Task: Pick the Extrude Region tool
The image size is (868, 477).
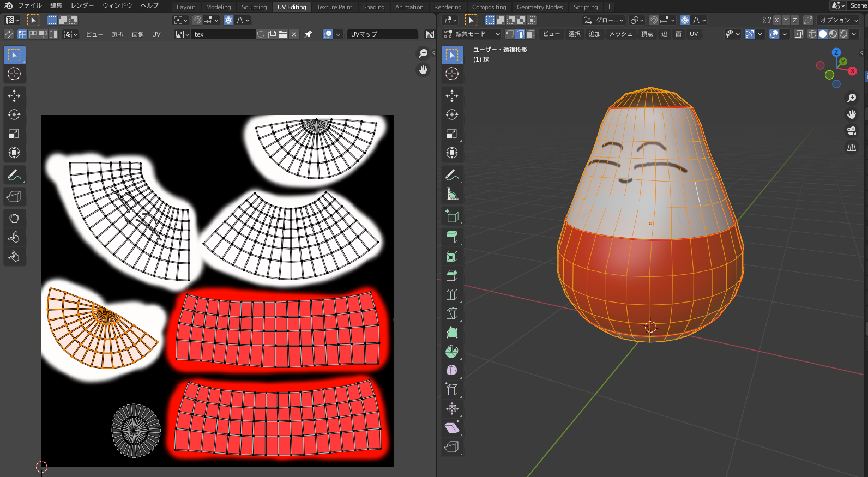Action: tap(451, 237)
